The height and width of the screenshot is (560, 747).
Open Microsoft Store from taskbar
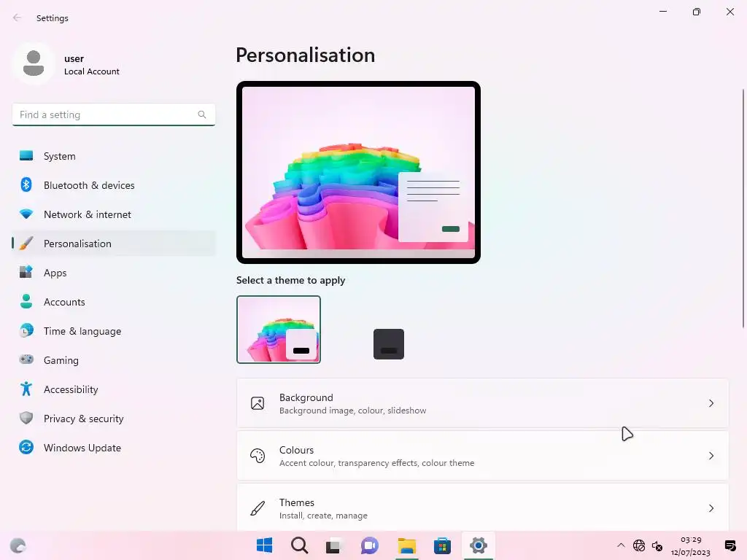click(x=442, y=545)
